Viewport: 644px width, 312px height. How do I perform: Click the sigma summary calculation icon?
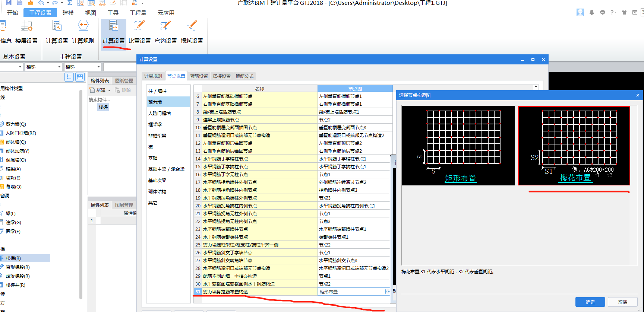pyautogui.click(x=70, y=3)
